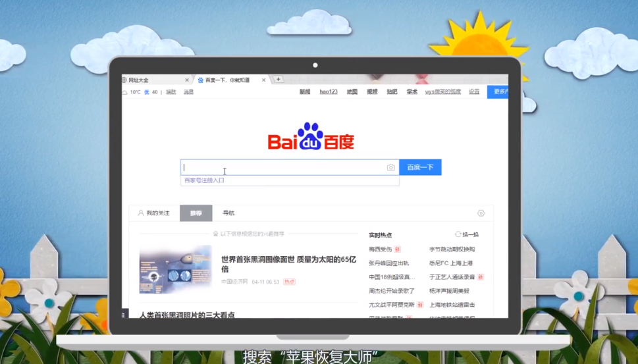Open hot topic 梅西受伤
This screenshot has width=638, height=364.
(x=381, y=249)
